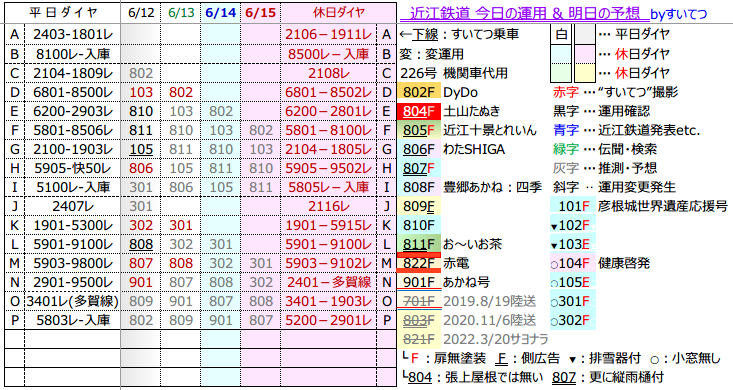Image resolution: width=733 pixels, height=390 pixels.
Task: Select the holiday cell 1901-5915レ
Action: click(329, 225)
